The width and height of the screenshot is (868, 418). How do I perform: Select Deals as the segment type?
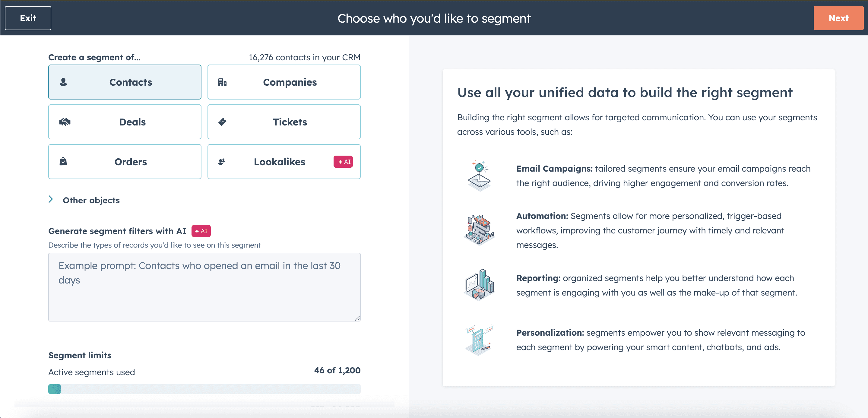click(x=125, y=122)
